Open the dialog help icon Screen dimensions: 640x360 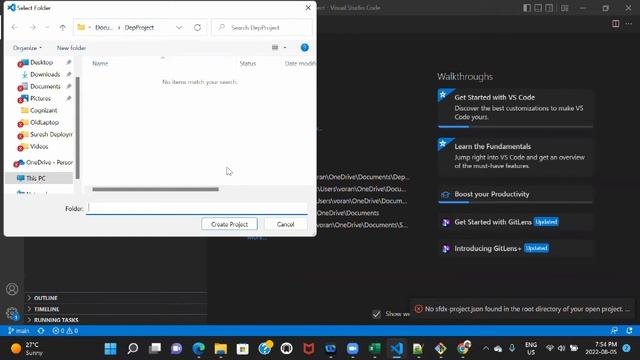(x=304, y=48)
